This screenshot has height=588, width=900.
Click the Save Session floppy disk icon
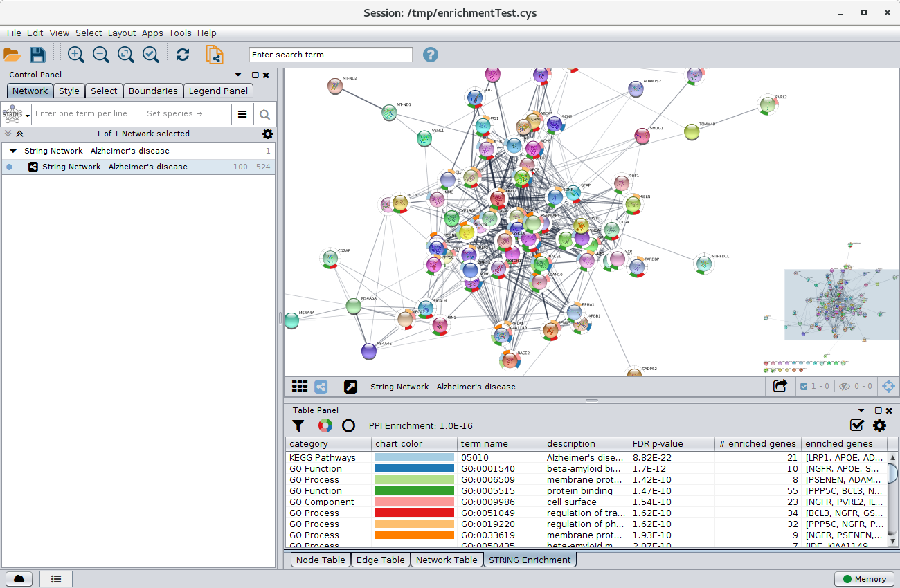point(37,55)
